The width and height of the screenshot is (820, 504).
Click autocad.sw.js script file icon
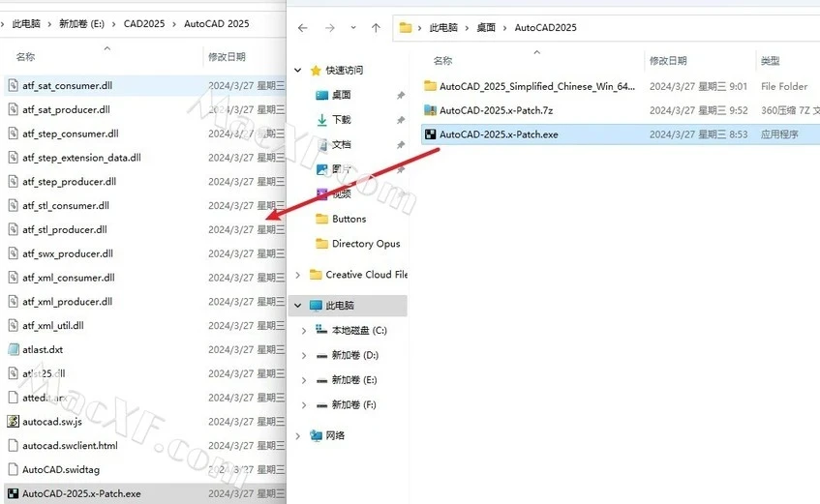(x=14, y=422)
